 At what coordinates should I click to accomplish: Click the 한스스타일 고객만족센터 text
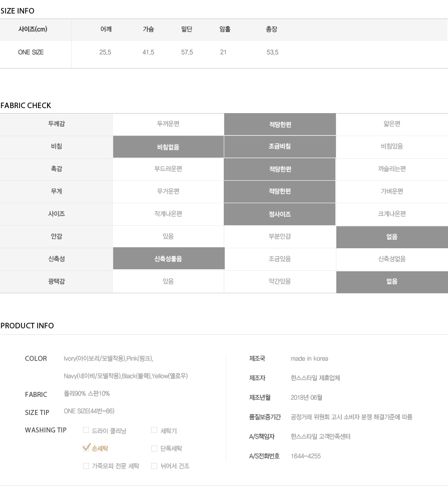point(320,436)
